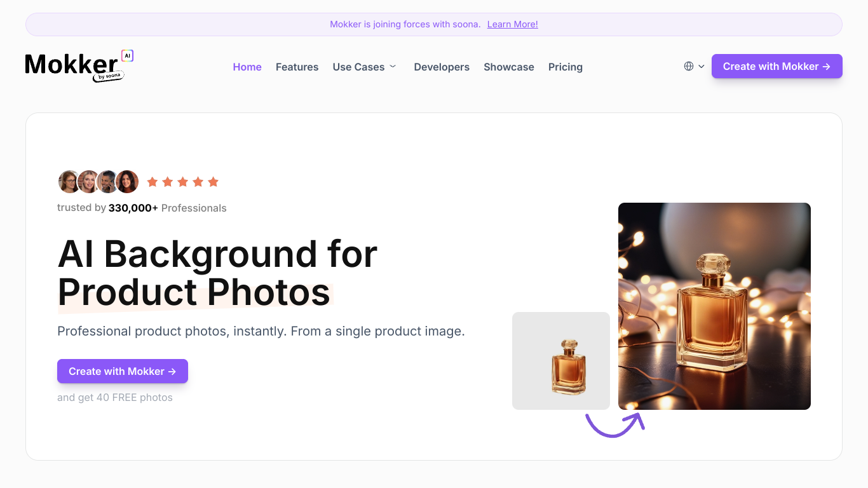Click the first rating star

(153, 182)
